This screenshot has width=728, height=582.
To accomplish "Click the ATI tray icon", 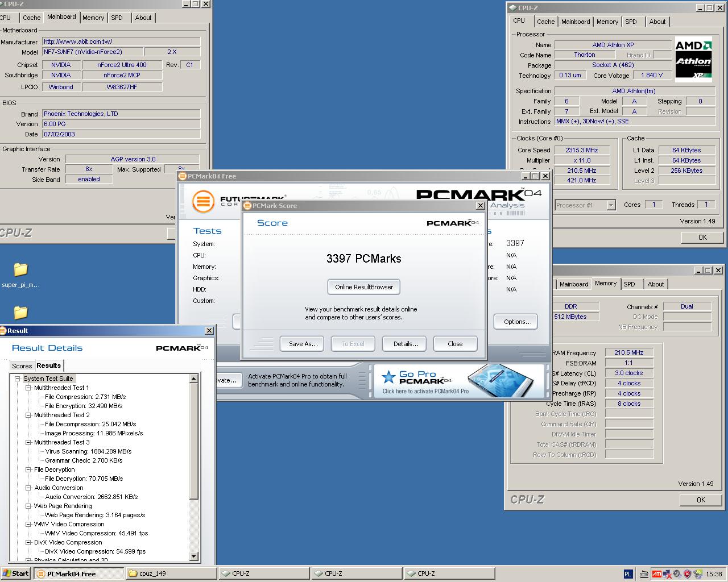I will coord(656,574).
